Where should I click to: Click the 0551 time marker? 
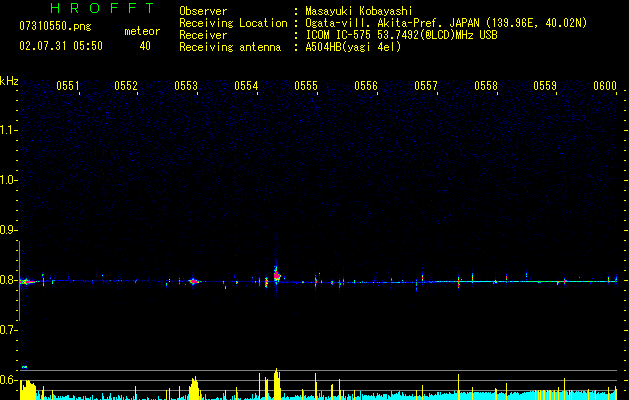point(67,86)
